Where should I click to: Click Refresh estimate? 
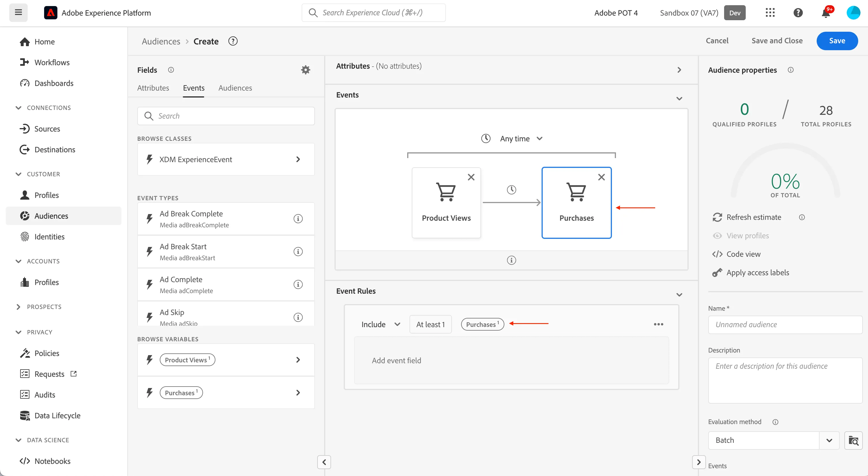(x=747, y=217)
